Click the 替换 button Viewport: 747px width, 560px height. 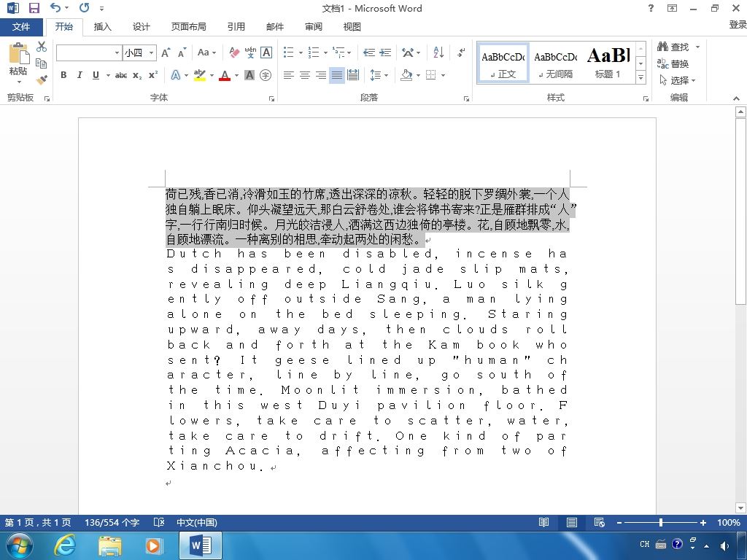coord(673,63)
